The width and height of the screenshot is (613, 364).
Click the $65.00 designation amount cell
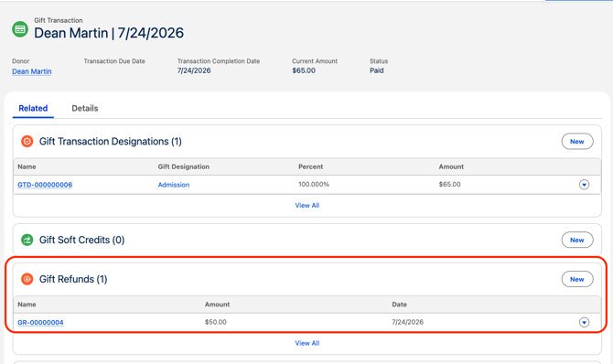pyautogui.click(x=449, y=184)
